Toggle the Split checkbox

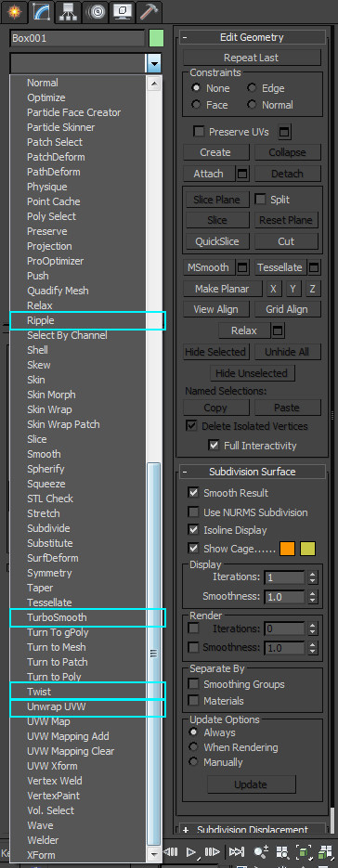[260, 200]
